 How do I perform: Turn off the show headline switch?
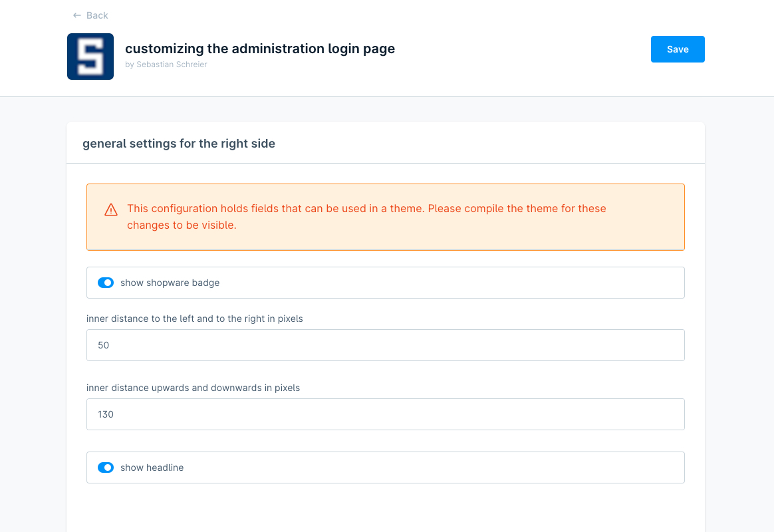tap(106, 467)
